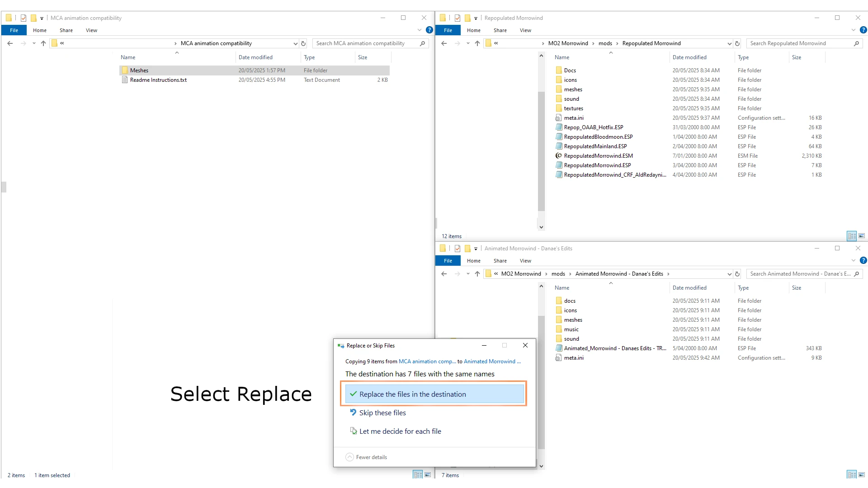Go up one folder in MCA window

[43, 43]
